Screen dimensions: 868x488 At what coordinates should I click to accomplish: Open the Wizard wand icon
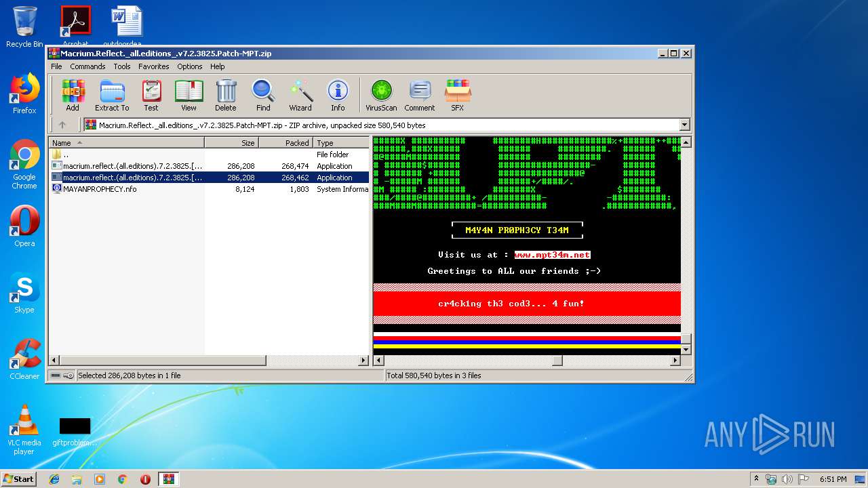point(300,95)
